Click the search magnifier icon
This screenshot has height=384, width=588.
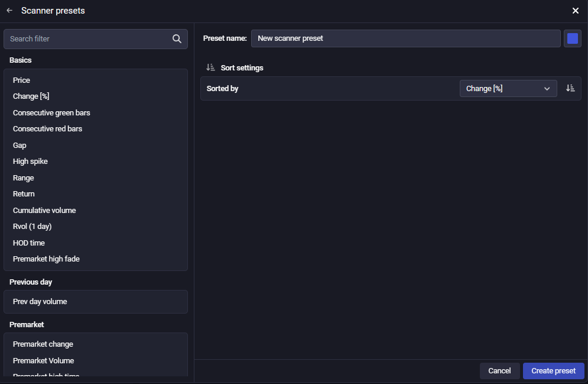[177, 38]
